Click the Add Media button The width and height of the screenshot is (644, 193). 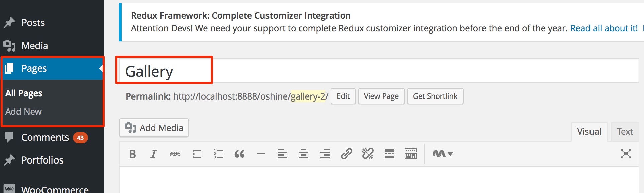(x=154, y=128)
